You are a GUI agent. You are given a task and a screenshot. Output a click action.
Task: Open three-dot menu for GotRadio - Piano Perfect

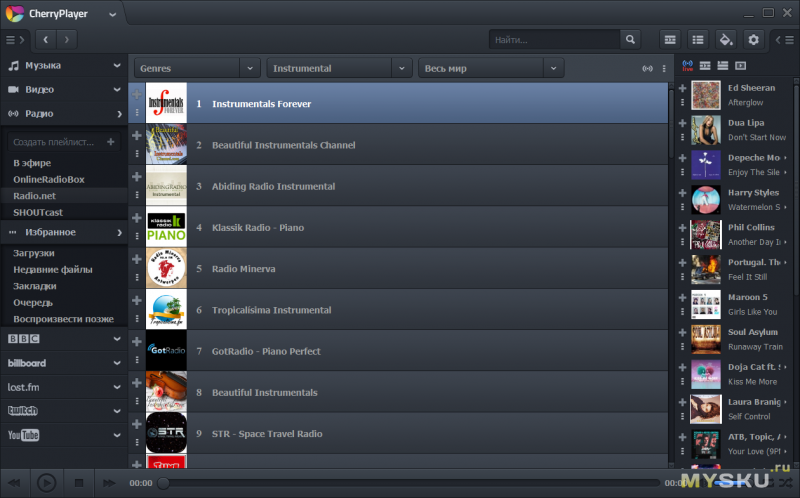coord(137,360)
